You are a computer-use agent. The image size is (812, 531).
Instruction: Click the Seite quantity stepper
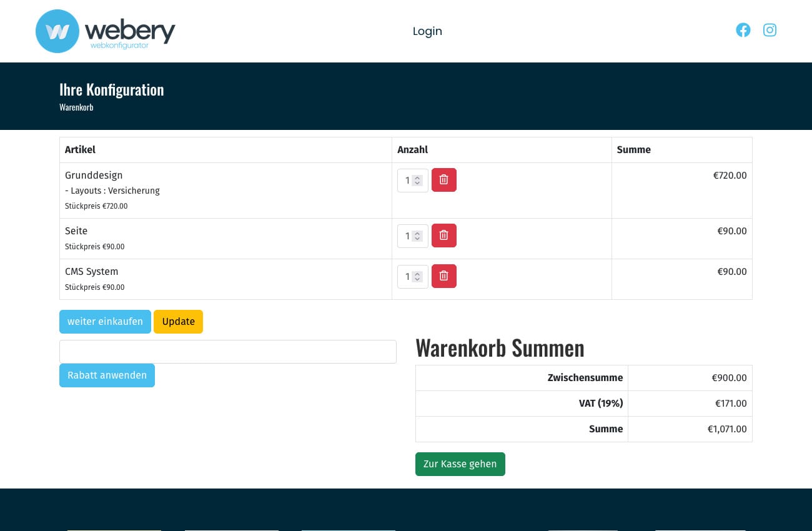click(413, 236)
